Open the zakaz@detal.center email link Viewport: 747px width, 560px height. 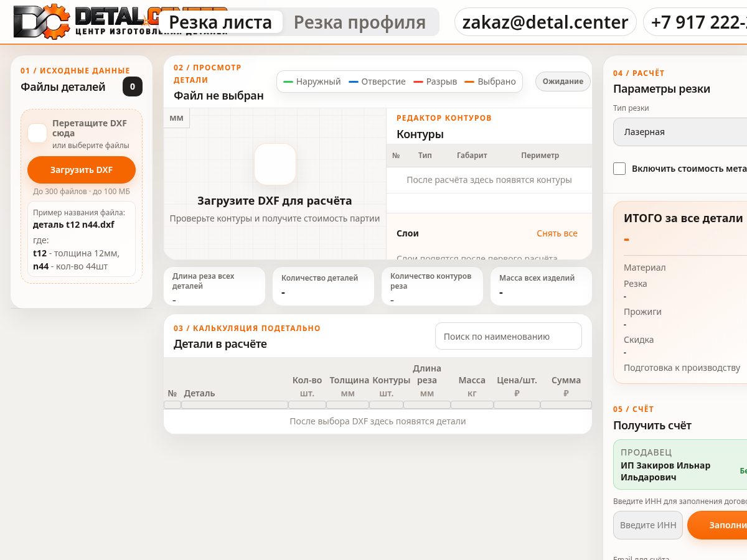[545, 22]
